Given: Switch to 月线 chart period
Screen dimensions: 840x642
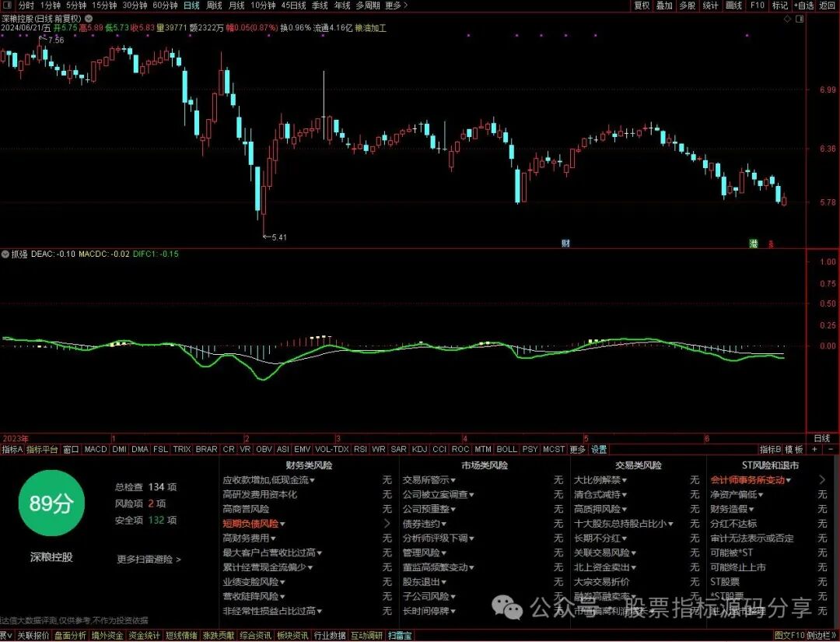Looking at the screenshot, I should click(236, 5).
